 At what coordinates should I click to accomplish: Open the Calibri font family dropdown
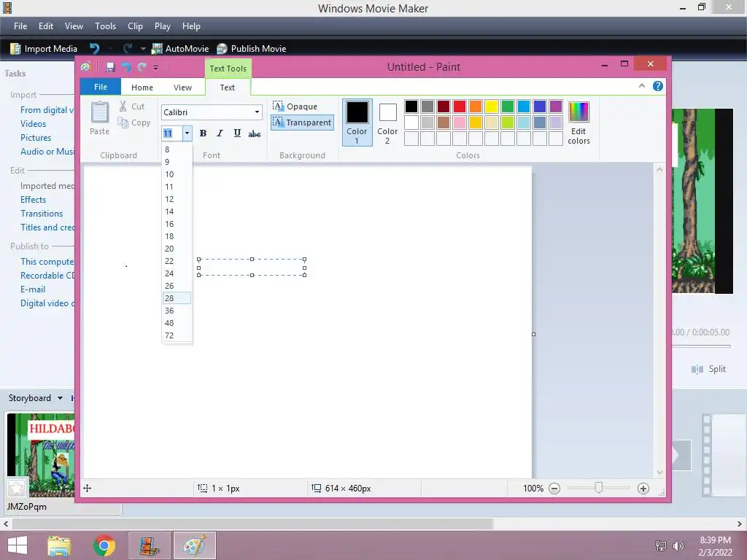point(257,112)
